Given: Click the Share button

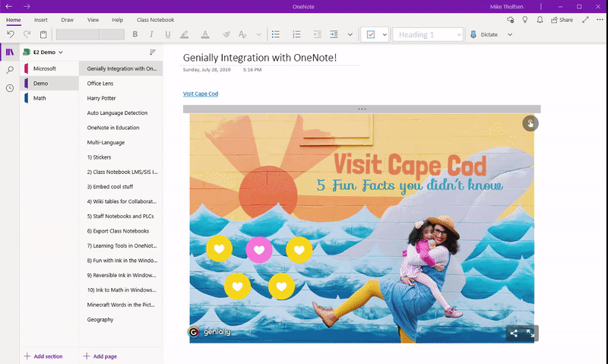Looking at the screenshot, I should tap(562, 20).
